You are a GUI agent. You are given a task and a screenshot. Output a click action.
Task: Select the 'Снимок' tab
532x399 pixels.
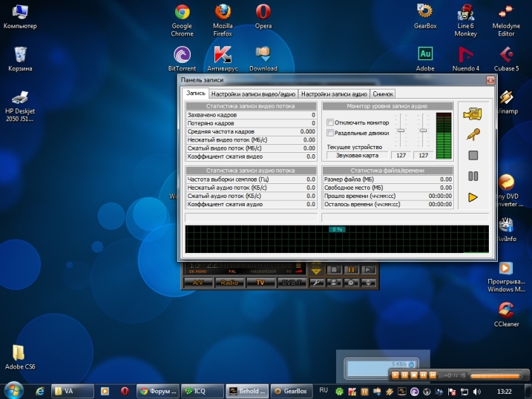coord(383,94)
